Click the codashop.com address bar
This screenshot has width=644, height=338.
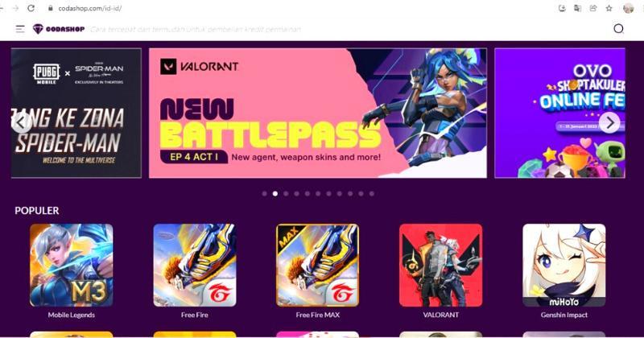click(287, 8)
